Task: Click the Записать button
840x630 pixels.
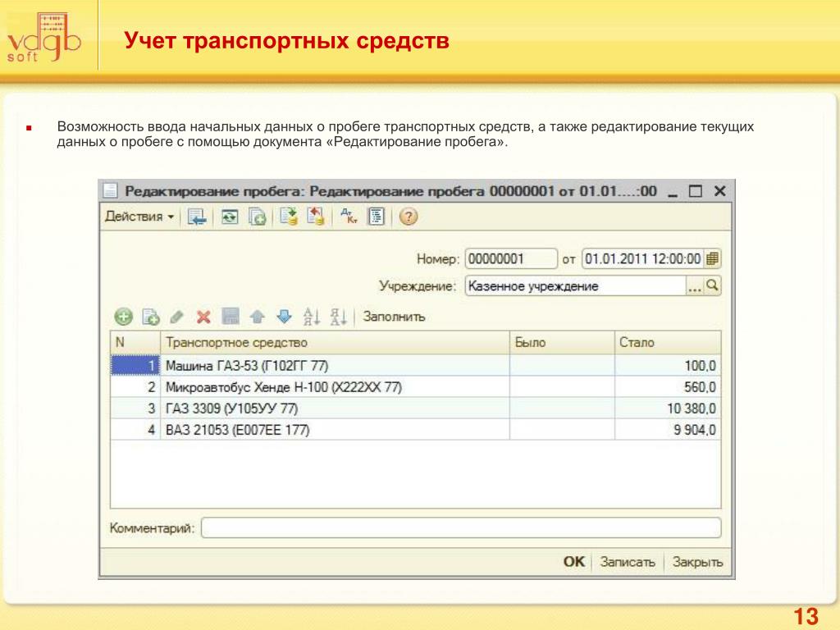Action: pyautogui.click(x=628, y=562)
